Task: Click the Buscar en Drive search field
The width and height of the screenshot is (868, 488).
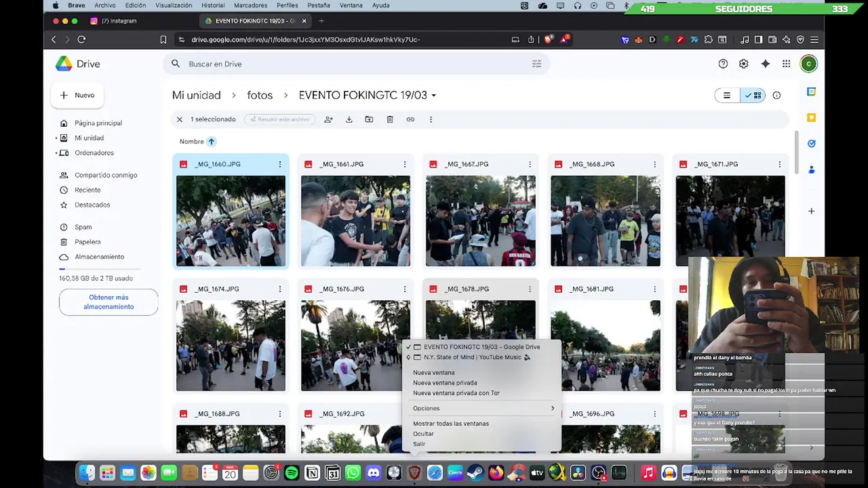Action: click(x=356, y=64)
